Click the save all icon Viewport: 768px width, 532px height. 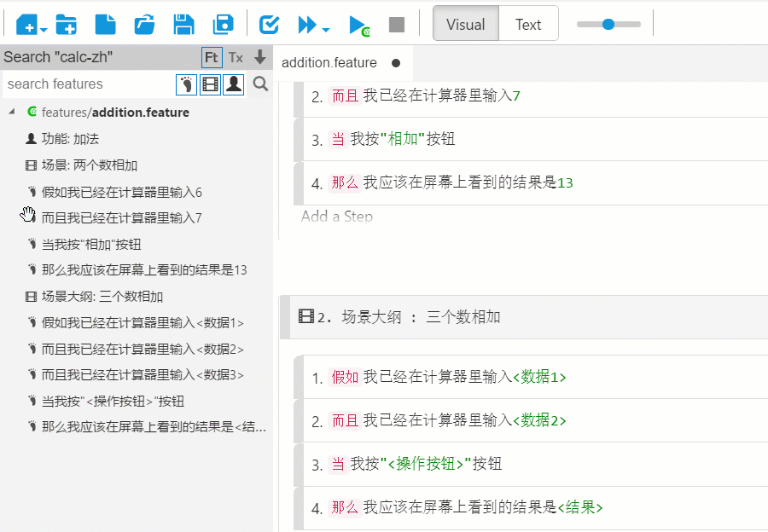[x=224, y=25]
